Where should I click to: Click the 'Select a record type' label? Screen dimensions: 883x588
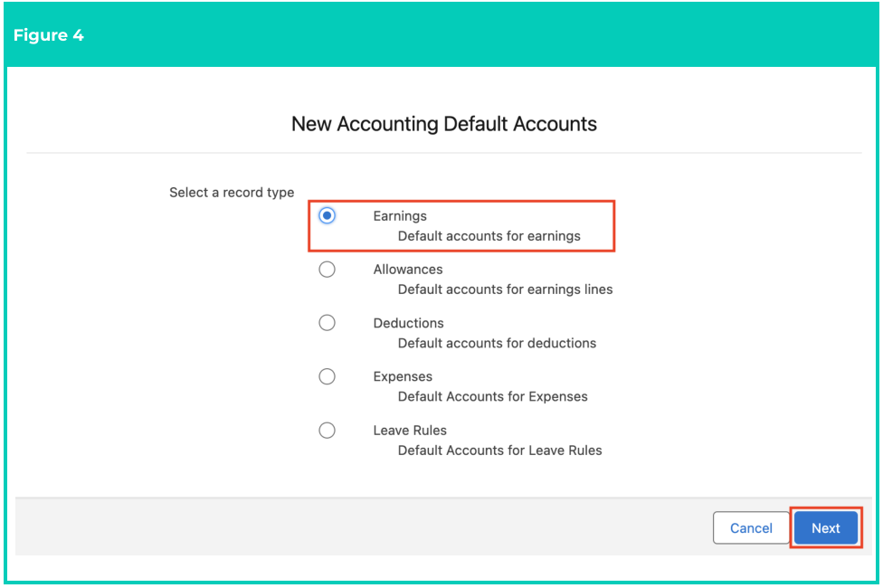(232, 193)
